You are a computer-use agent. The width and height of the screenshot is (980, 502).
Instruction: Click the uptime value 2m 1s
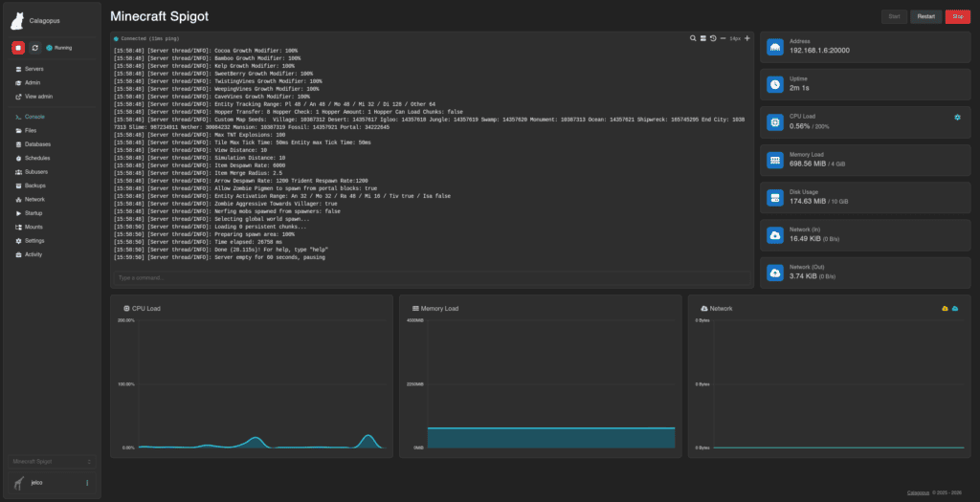pos(799,88)
